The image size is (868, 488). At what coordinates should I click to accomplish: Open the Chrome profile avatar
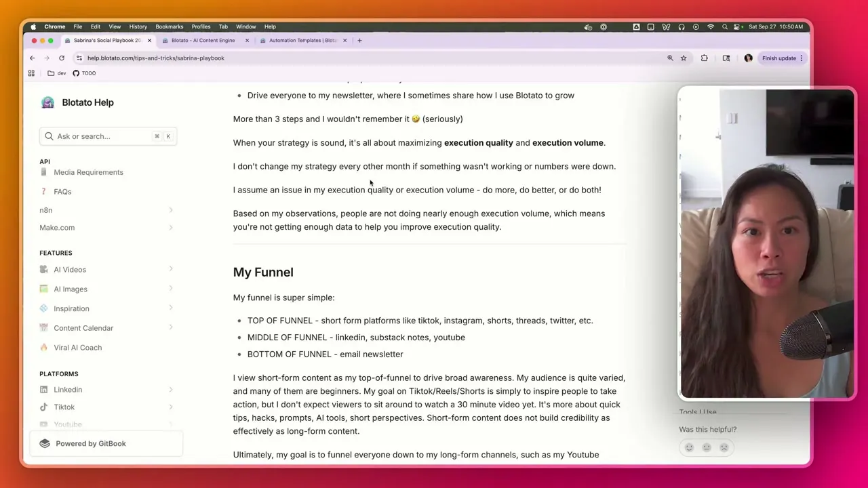pos(748,58)
